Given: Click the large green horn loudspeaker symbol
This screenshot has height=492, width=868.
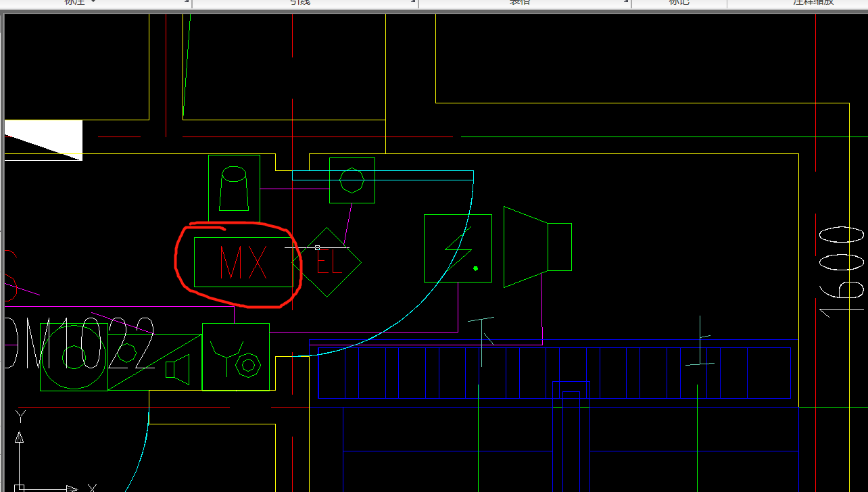Looking at the screenshot, I should click(x=537, y=247).
